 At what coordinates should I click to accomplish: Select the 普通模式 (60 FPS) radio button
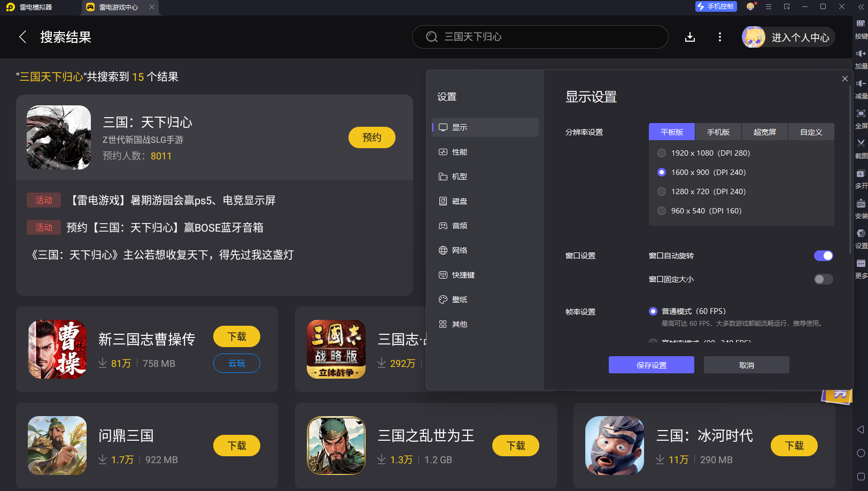[x=653, y=311]
